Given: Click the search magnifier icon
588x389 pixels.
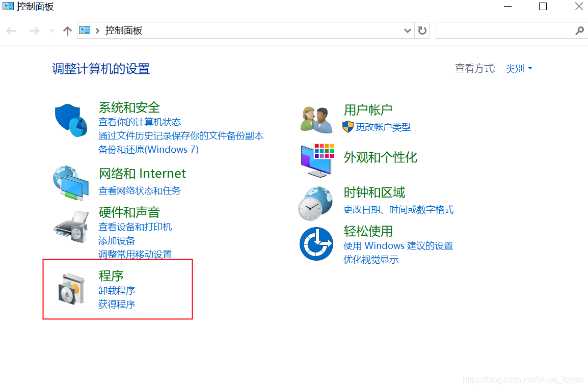Looking at the screenshot, I should coord(579,31).
